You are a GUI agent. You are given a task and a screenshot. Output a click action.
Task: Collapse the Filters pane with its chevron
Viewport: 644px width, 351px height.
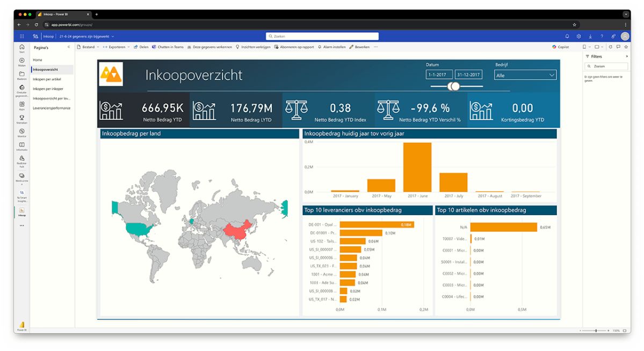[626, 56]
